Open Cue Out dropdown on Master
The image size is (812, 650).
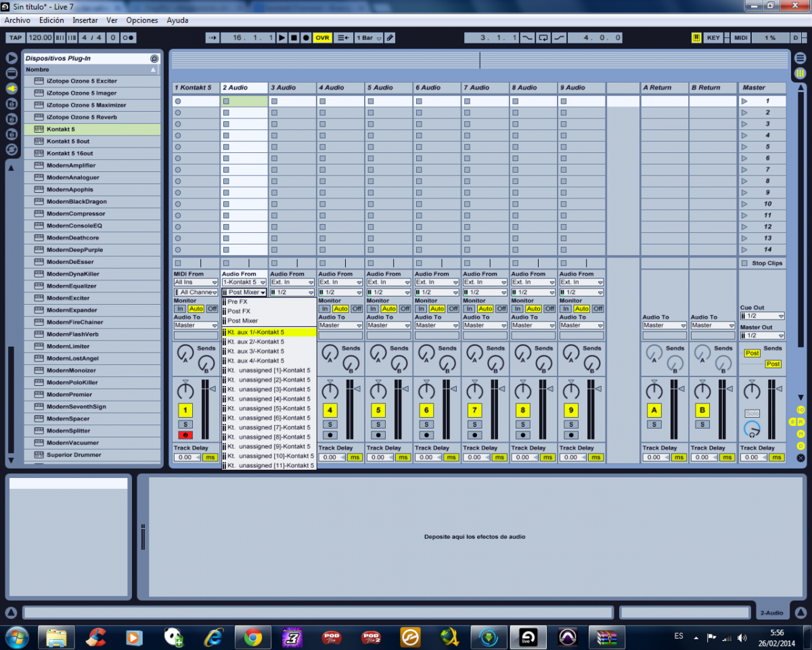762,316
